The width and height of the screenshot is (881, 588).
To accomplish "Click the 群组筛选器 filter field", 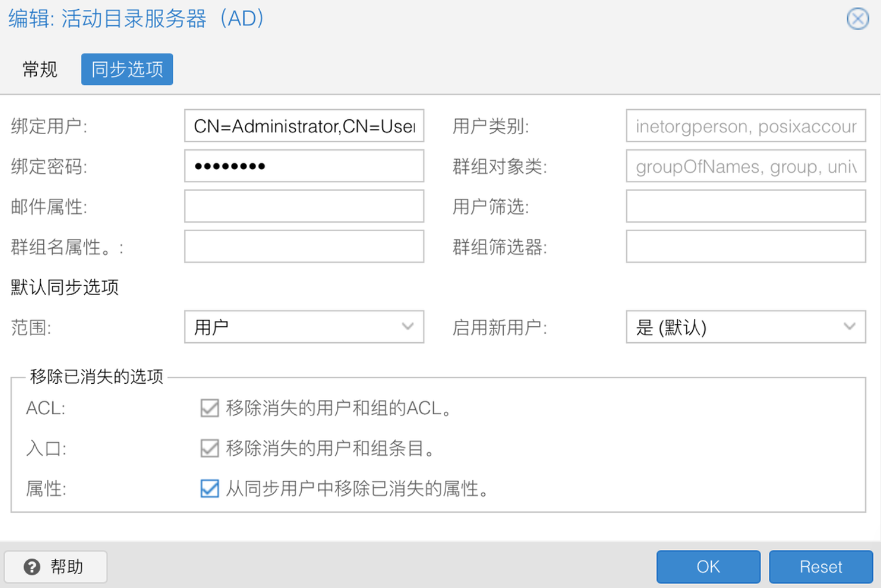I will [x=746, y=246].
